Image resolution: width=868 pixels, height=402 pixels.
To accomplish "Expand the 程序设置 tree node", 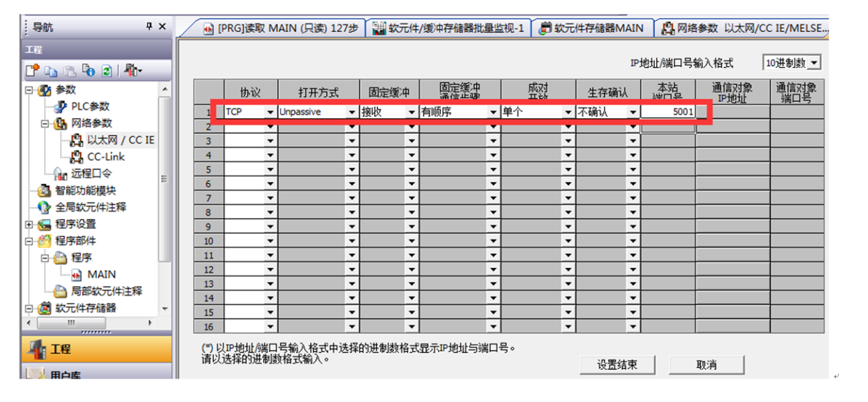I will coord(29,224).
